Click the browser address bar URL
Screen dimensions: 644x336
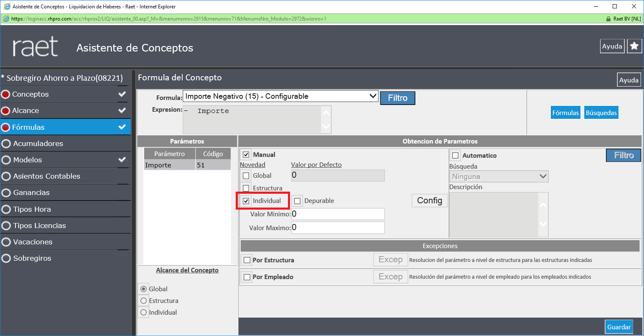point(168,19)
